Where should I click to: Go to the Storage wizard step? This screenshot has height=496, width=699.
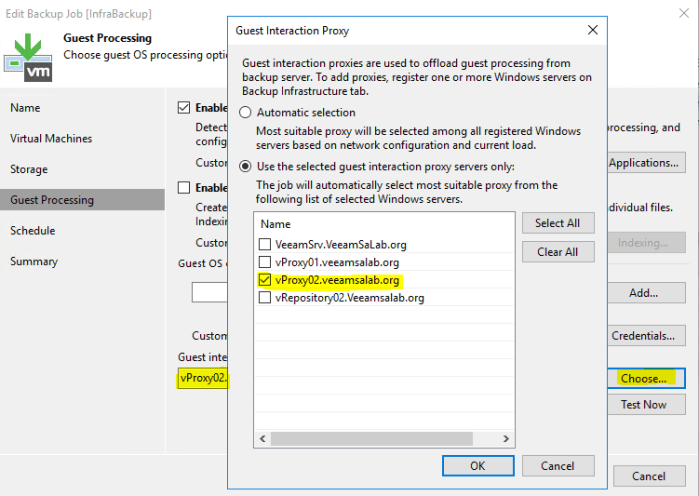click(x=29, y=169)
